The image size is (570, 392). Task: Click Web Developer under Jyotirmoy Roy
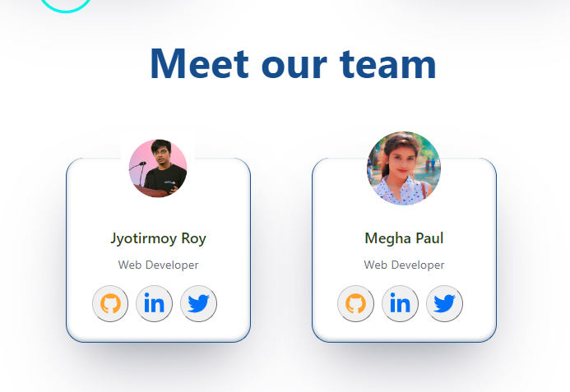click(x=158, y=265)
